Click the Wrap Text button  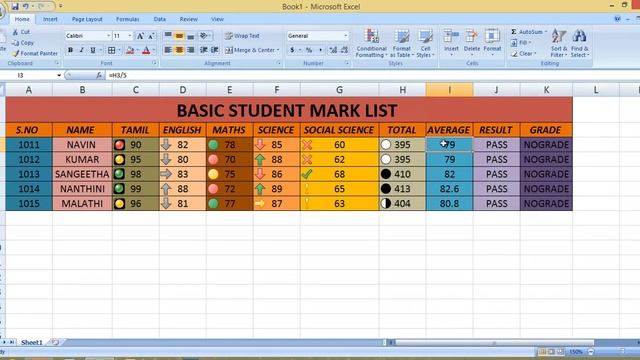point(242,36)
